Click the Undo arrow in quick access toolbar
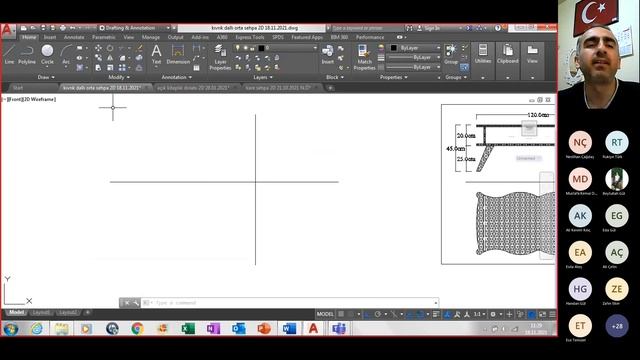Screen dimensions: 640x360 [x=73, y=28]
